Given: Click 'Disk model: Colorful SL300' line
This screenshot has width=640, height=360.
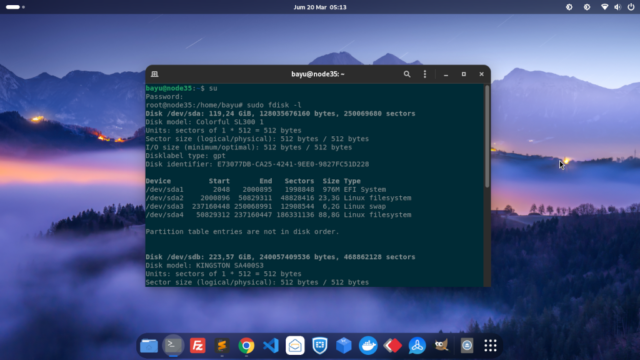Looking at the screenshot, I should tap(204, 122).
